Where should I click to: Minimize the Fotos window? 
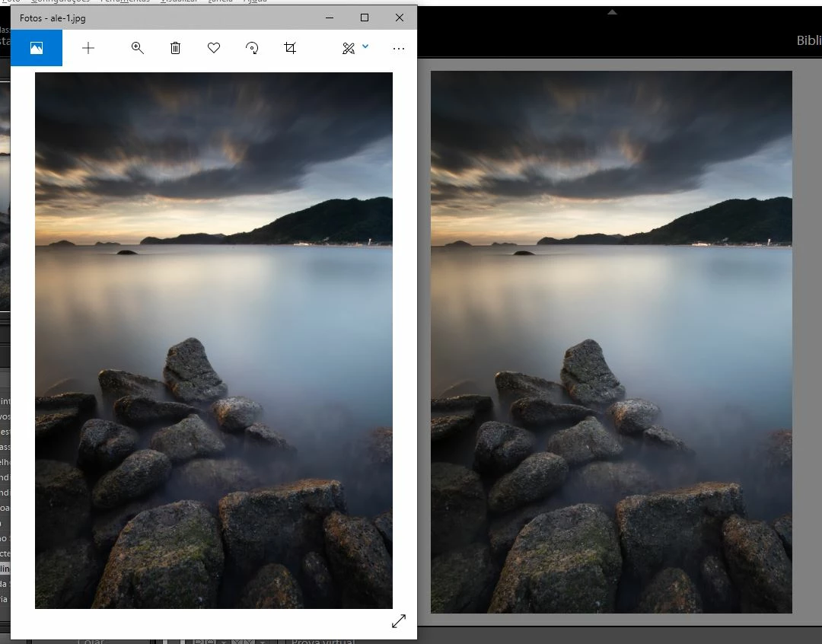[x=330, y=18]
